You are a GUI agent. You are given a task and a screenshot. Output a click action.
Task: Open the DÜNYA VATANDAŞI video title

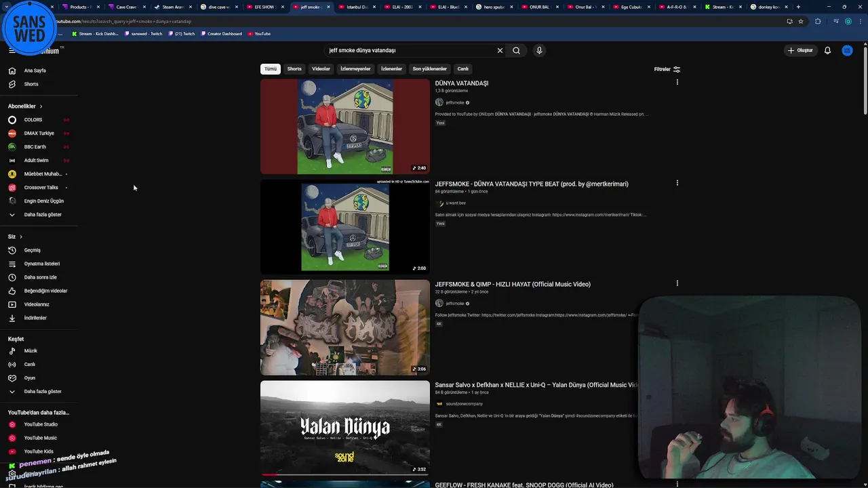coord(462,83)
